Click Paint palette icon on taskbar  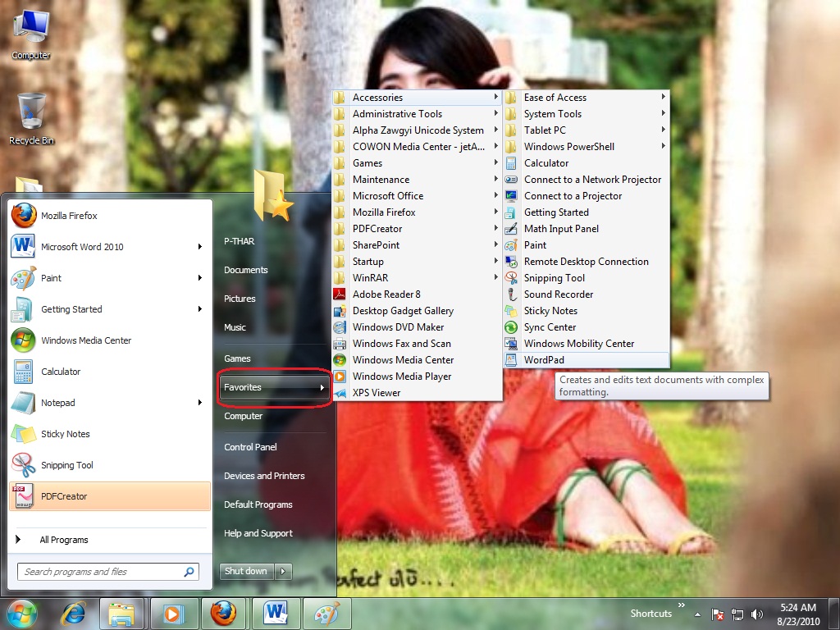coord(326,614)
